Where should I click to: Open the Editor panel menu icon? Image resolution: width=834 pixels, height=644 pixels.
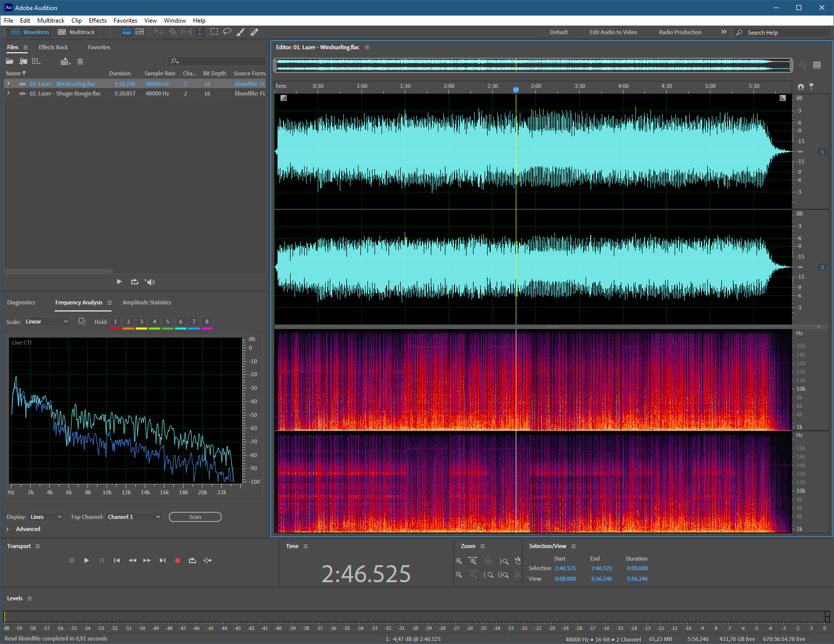click(x=367, y=47)
